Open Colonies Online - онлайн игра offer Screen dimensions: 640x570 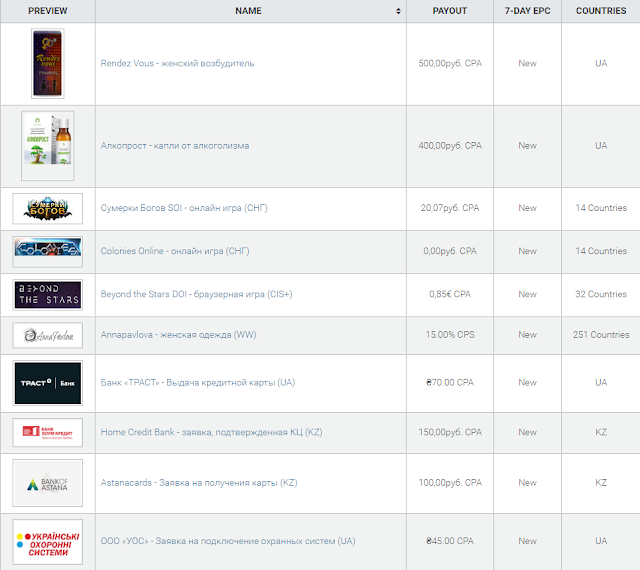point(175,251)
